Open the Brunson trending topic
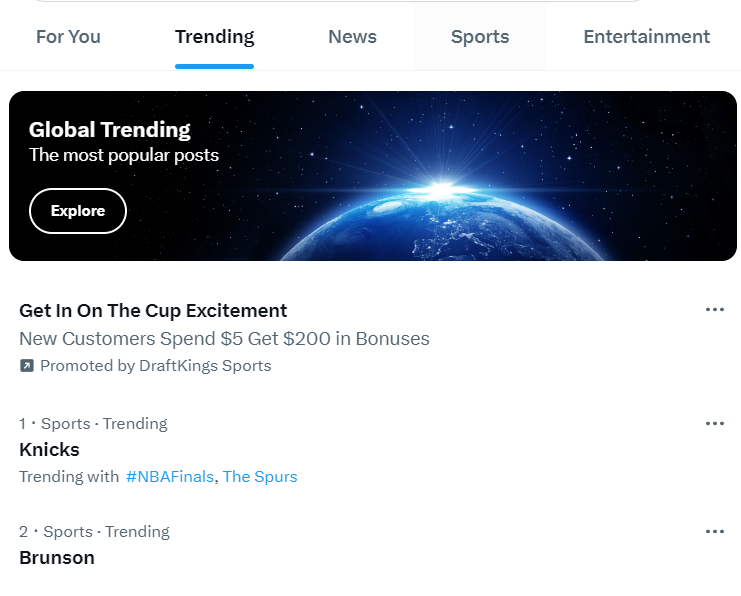This screenshot has width=741, height=596. [x=57, y=558]
